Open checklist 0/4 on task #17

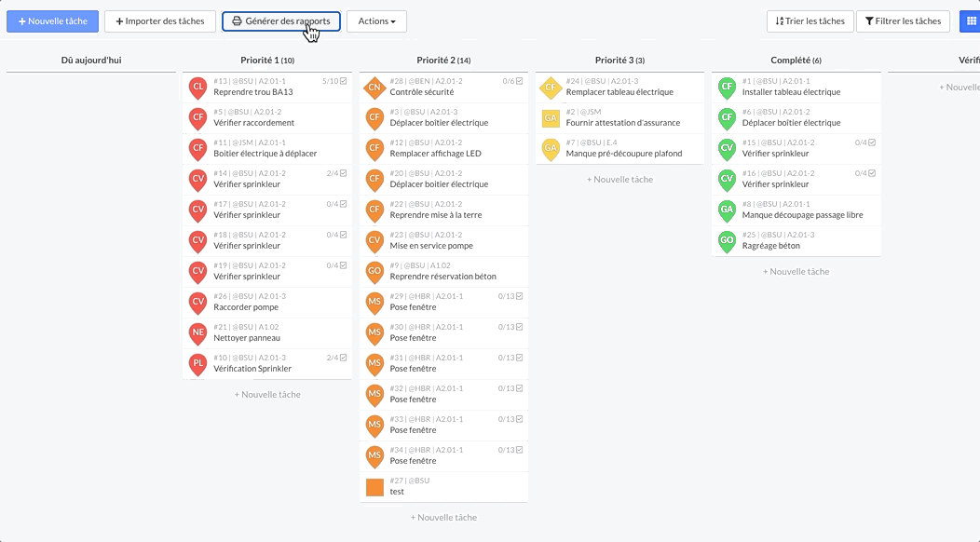(336, 204)
